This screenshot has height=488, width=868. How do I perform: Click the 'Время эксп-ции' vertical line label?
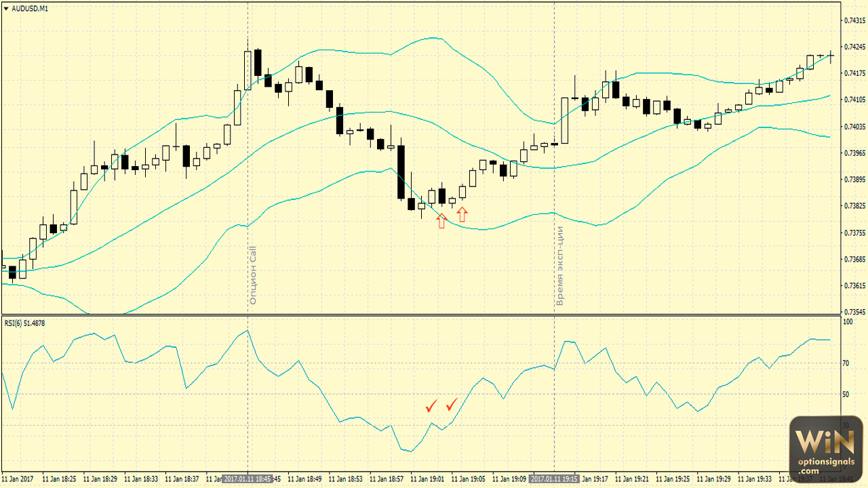(x=560, y=266)
